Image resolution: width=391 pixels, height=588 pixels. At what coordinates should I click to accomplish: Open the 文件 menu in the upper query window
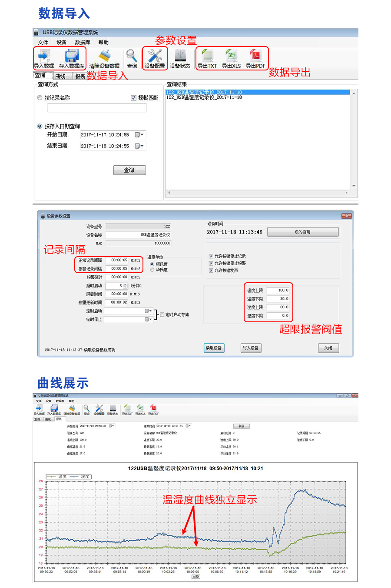[43, 42]
